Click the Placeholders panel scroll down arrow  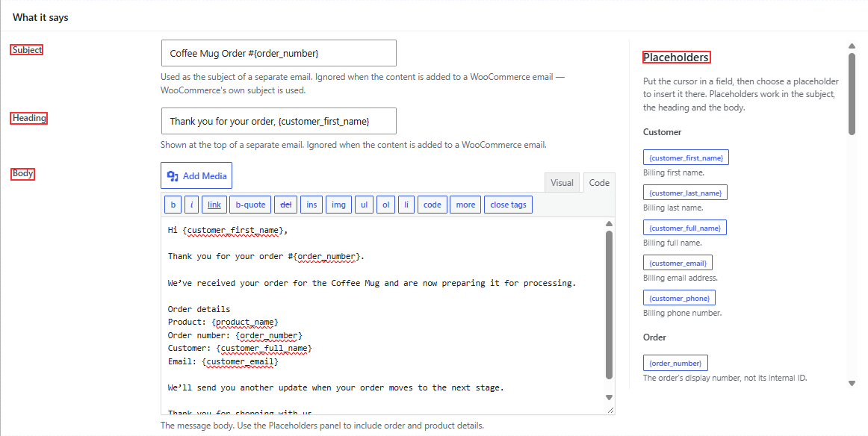[852, 383]
